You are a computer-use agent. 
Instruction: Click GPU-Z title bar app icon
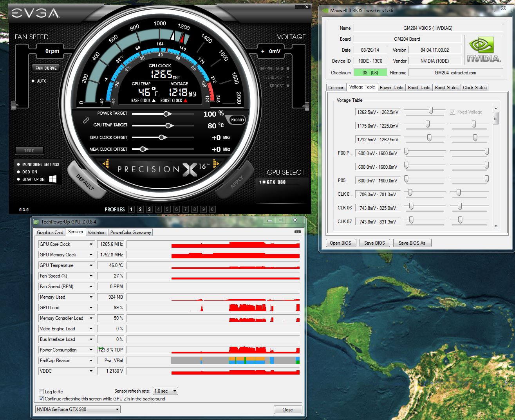[36, 222]
